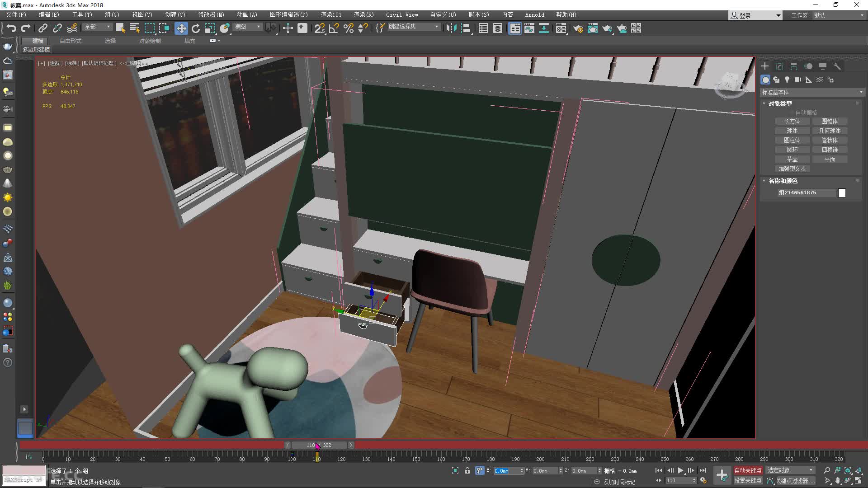Activate the Select and Link tool
The image size is (868, 488).
(43, 28)
